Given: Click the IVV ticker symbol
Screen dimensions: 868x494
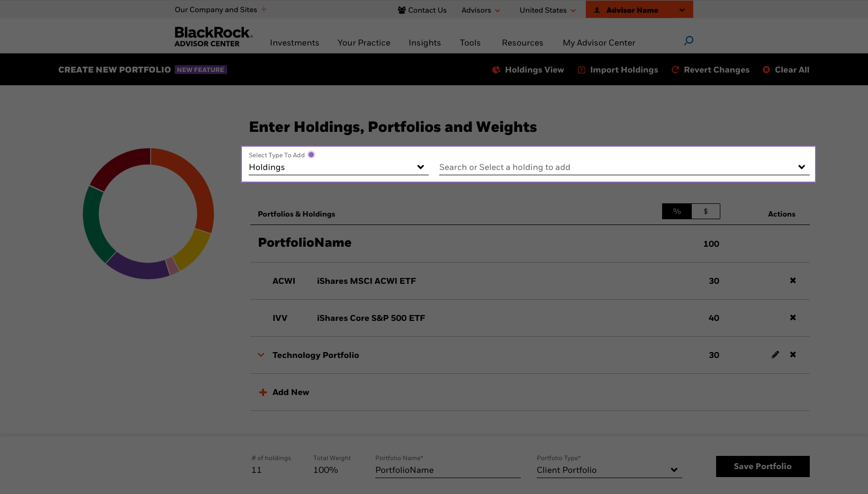Looking at the screenshot, I should 280,318.
